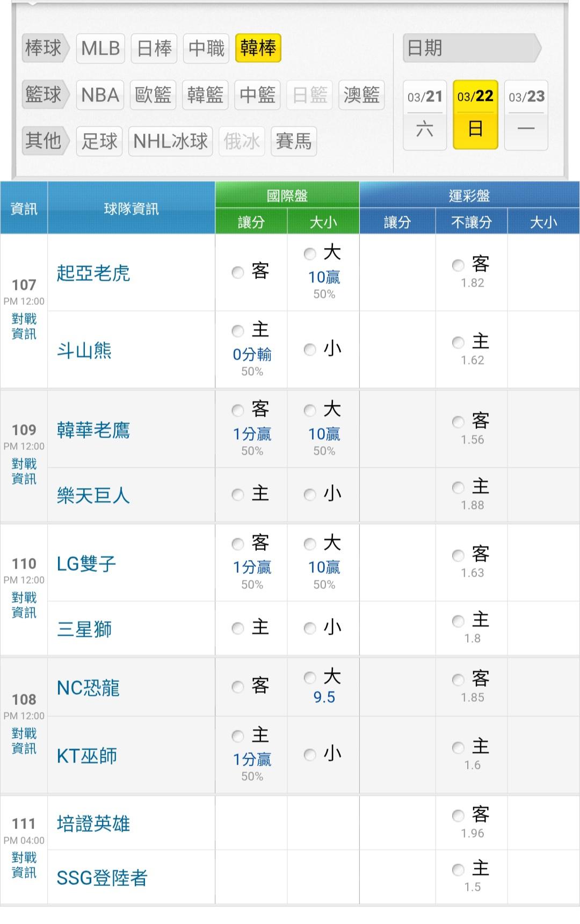Screen dimensions: 580x924
Task: Choose 客 1.96 moneyline for 培證英雄
Action: pos(458,816)
